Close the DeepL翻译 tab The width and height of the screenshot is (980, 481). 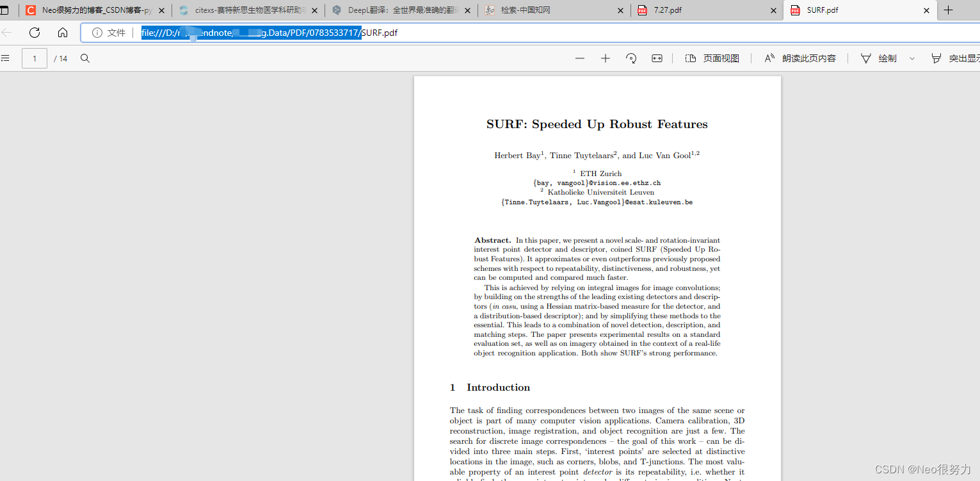(x=468, y=10)
